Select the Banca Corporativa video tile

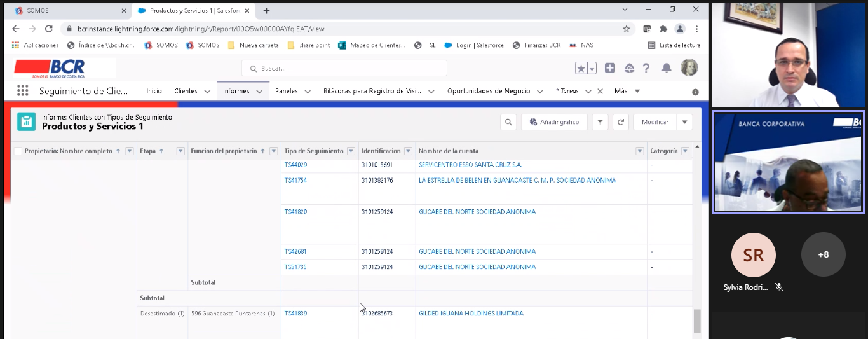point(788,162)
